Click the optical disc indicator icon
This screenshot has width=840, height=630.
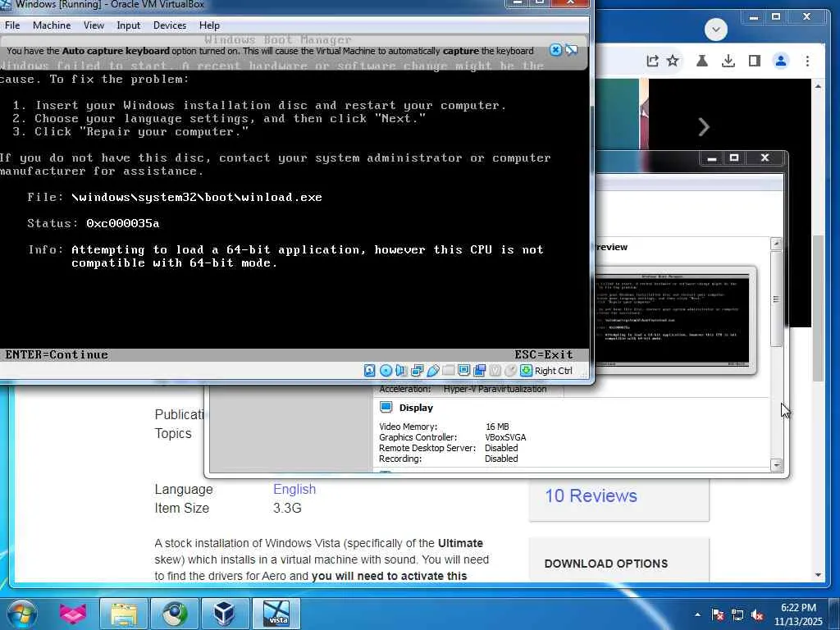(x=386, y=370)
